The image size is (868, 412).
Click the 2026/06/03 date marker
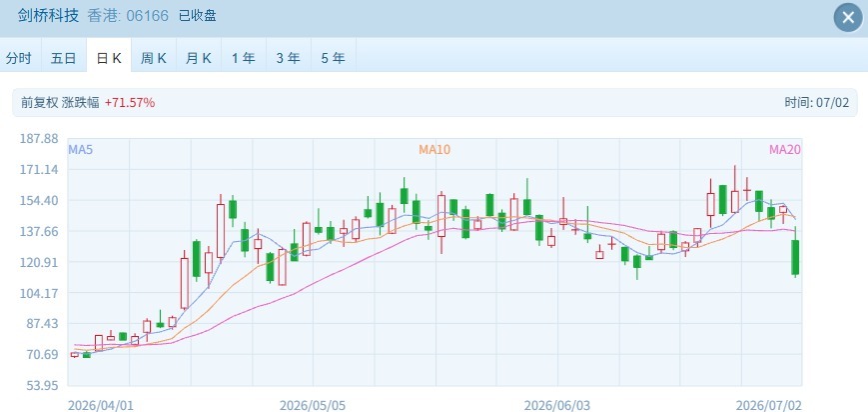557,405
